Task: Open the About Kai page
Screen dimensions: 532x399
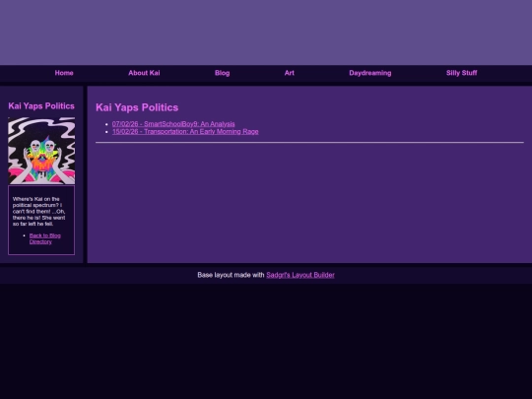Action: tap(144, 73)
